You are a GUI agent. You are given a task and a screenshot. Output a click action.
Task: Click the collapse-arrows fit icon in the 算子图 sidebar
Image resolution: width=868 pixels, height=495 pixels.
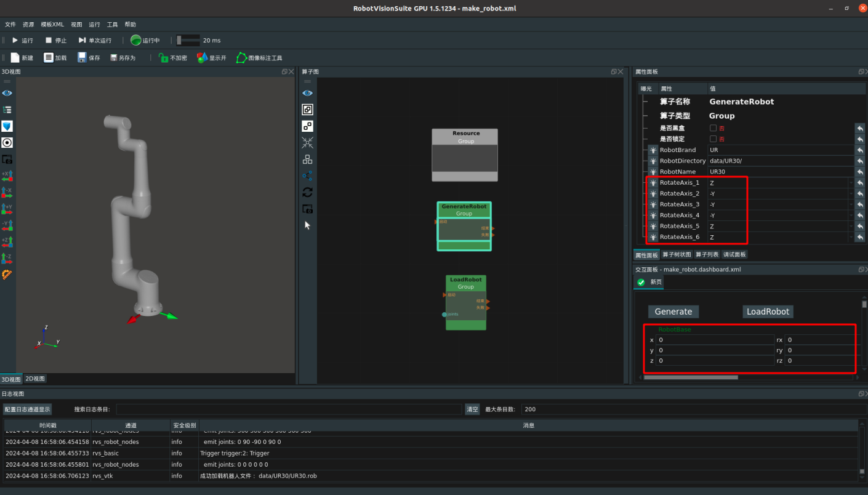pos(307,143)
